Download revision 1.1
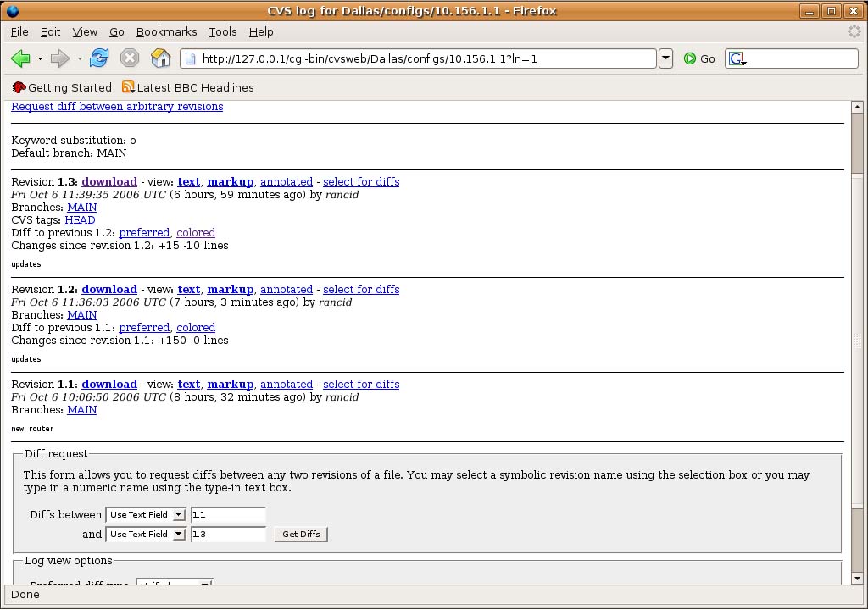Image resolution: width=868 pixels, height=610 pixels. pos(109,384)
